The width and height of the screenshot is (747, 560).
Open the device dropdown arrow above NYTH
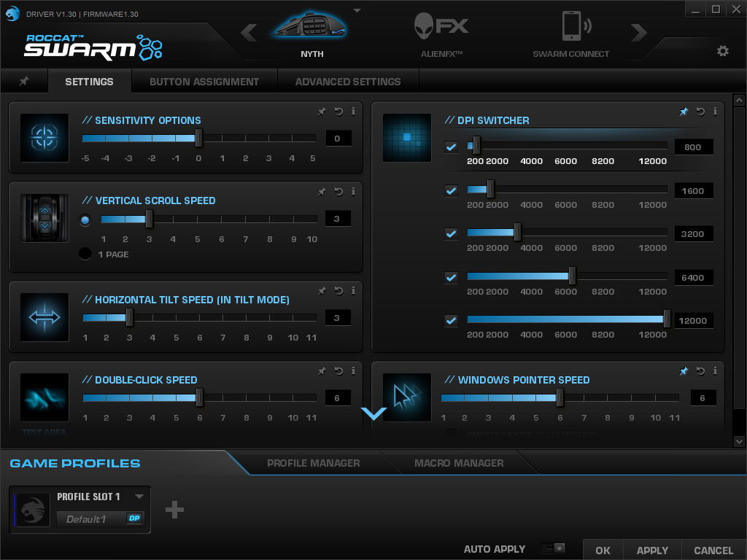click(357, 10)
